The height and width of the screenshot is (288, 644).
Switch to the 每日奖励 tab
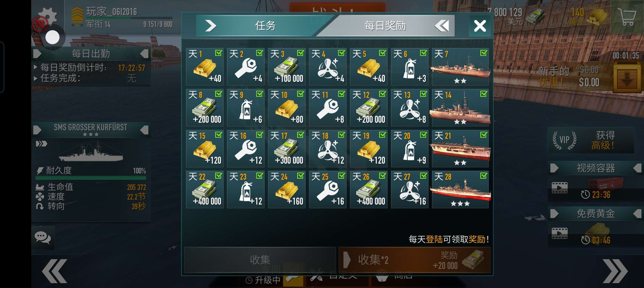(x=386, y=26)
